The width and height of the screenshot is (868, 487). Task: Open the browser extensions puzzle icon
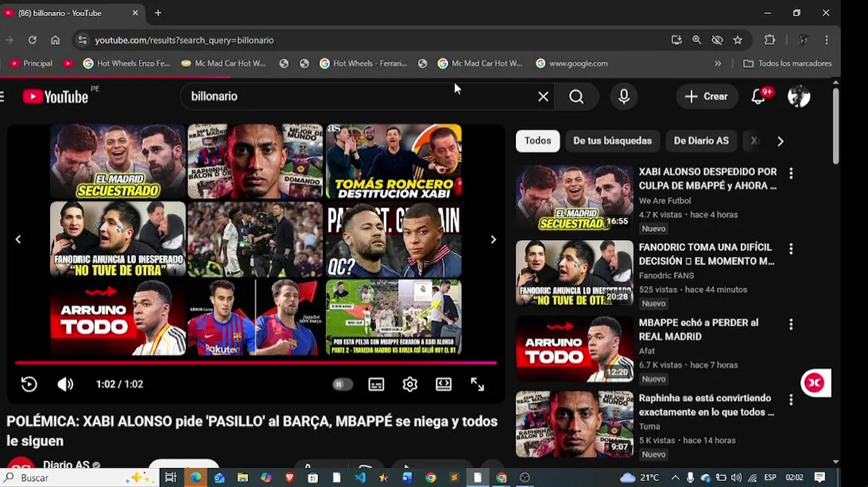(769, 40)
